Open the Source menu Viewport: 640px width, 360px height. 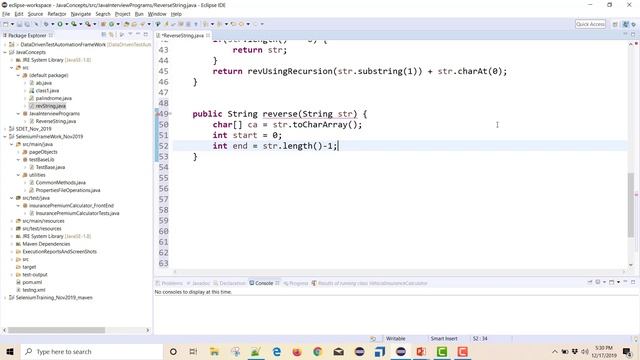pyautogui.click(x=35, y=14)
